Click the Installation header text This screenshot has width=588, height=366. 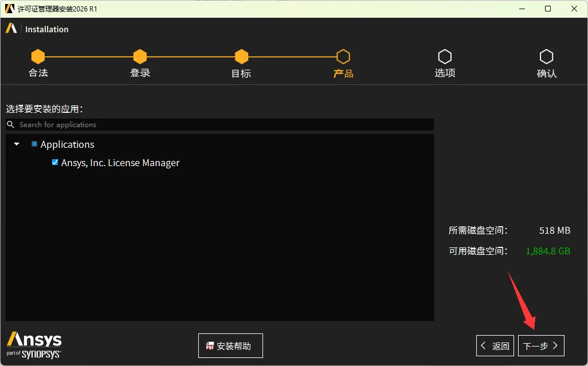pos(47,29)
